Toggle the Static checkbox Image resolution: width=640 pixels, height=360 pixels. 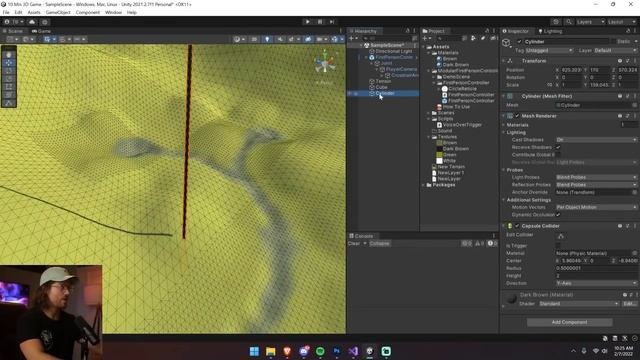(613, 42)
